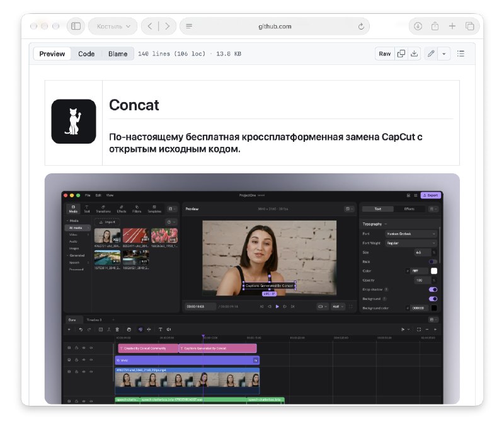504x426 pixels.
Task: Open Edit menu in Concat app
Action: point(98,195)
